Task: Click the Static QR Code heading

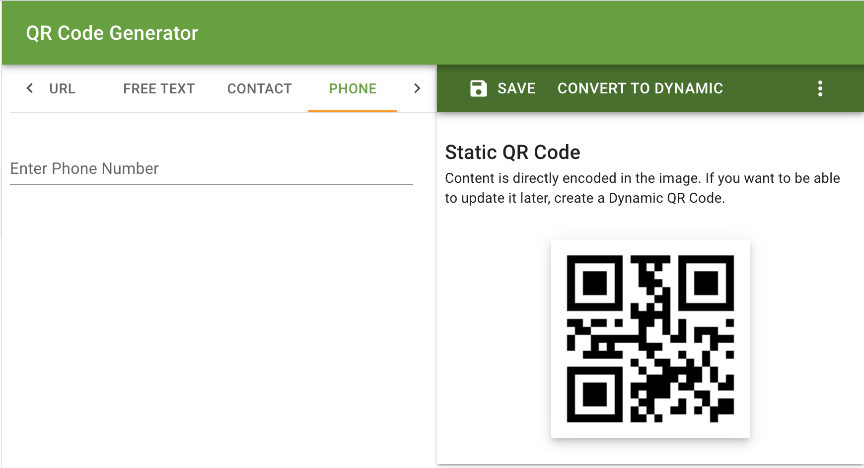Action: (x=512, y=152)
